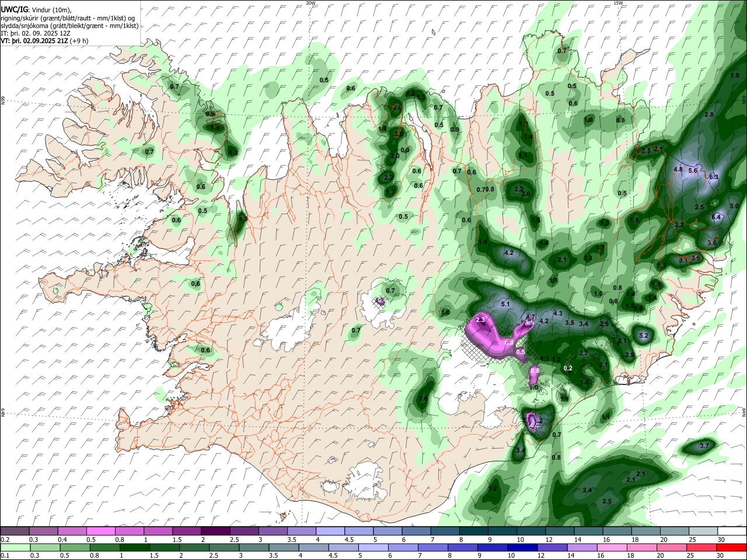Click the light pink 16 mm rain legend swatch

612,548
